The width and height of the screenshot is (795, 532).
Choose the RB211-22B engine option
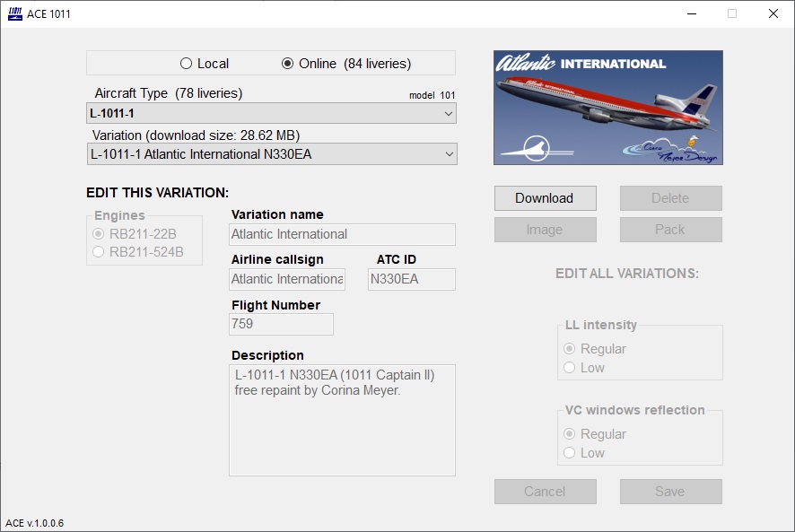tap(99, 234)
